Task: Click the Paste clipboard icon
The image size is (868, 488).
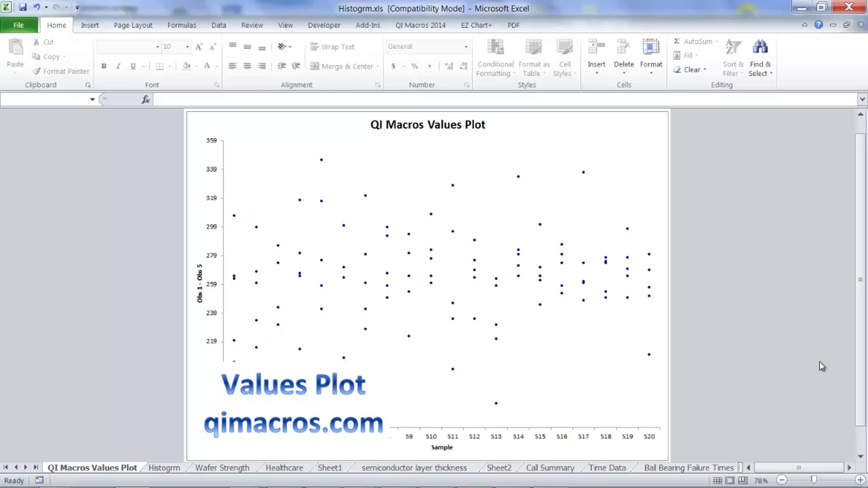Action: [x=15, y=47]
